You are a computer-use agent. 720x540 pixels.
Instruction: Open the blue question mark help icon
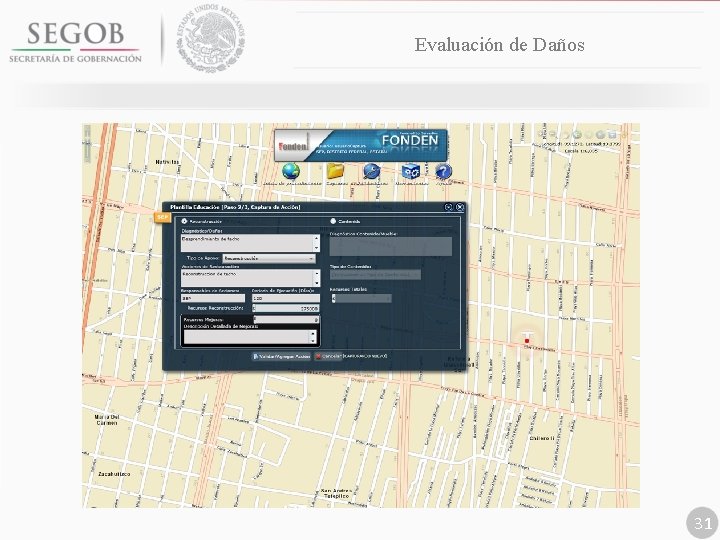point(443,172)
